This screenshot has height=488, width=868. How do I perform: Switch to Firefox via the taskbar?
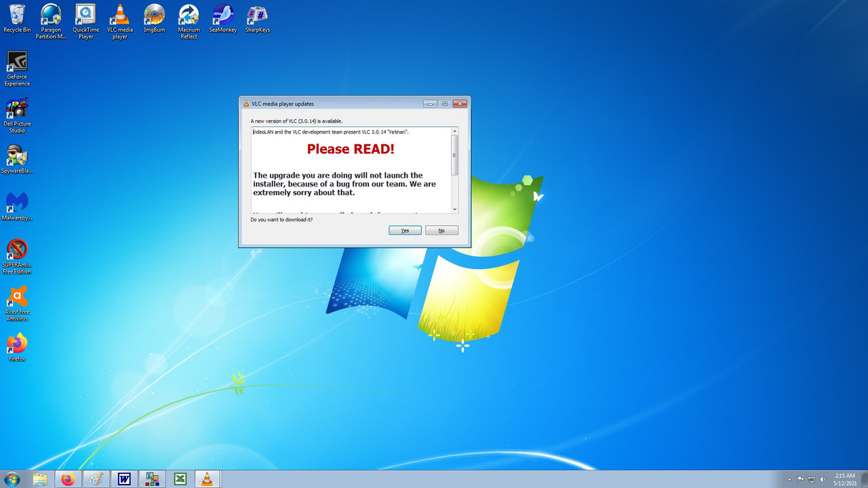click(67, 479)
